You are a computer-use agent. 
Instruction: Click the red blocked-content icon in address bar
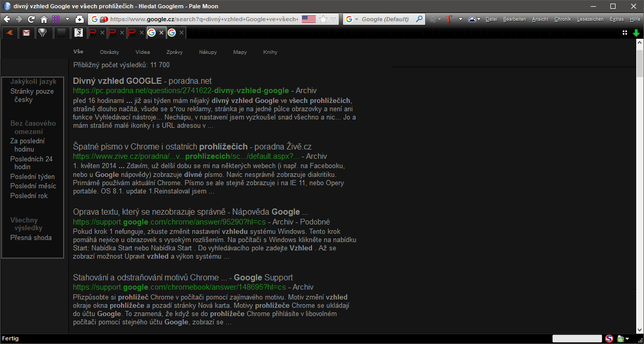(104, 19)
